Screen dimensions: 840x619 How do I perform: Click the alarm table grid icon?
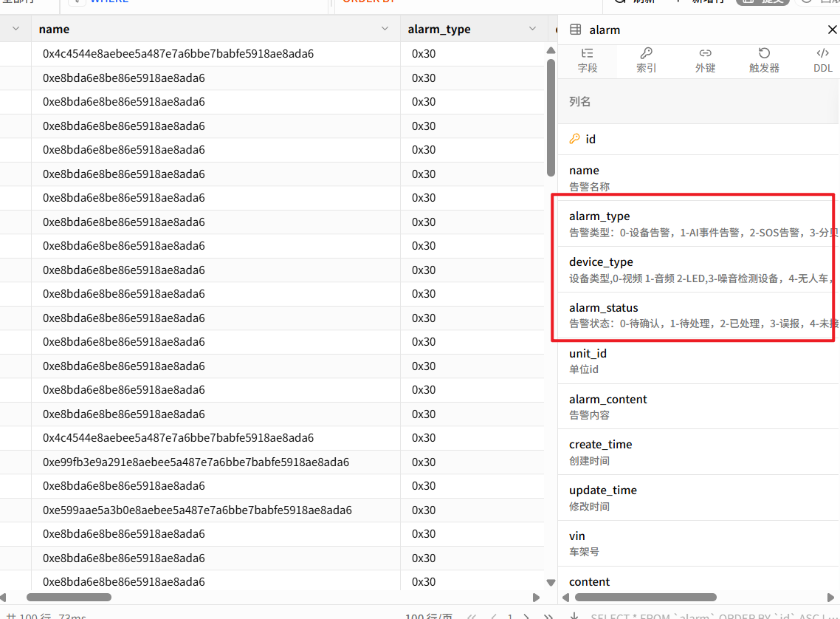pyautogui.click(x=575, y=30)
